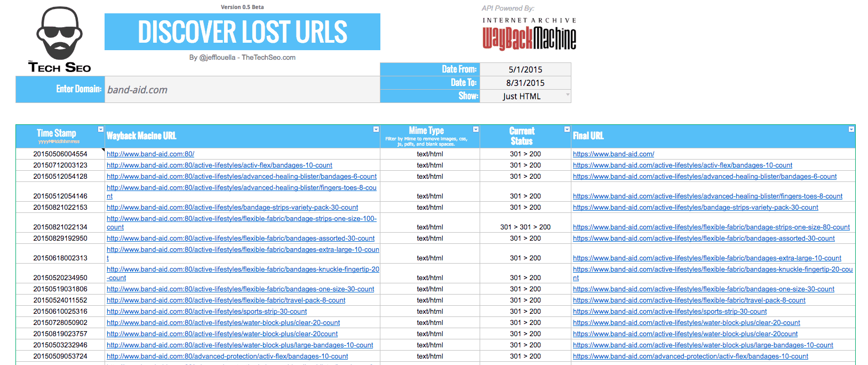
Task: Select timestamp cell 20150819023757
Action: [60, 334]
